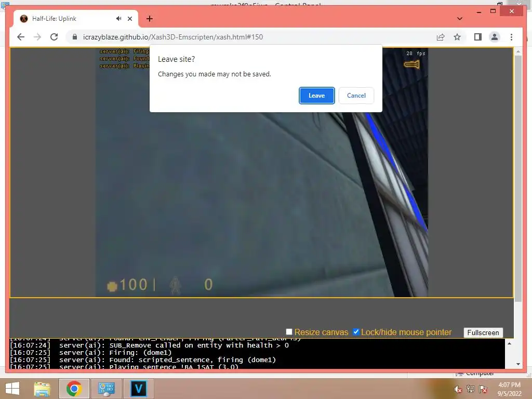Image resolution: width=532 pixels, height=399 pixels.
Task: Select the Half-Life: Uplink tab
Action: tap(75, 19)
